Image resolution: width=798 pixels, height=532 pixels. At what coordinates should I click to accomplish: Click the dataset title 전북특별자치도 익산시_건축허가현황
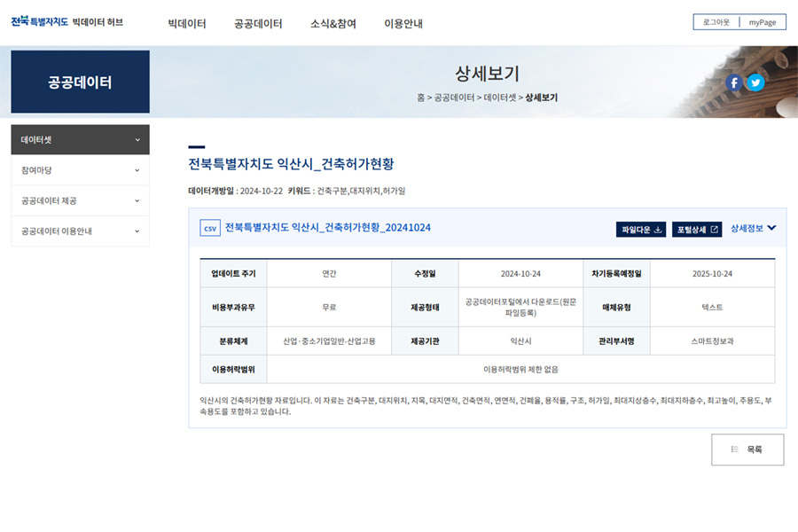tap(291, 164)
